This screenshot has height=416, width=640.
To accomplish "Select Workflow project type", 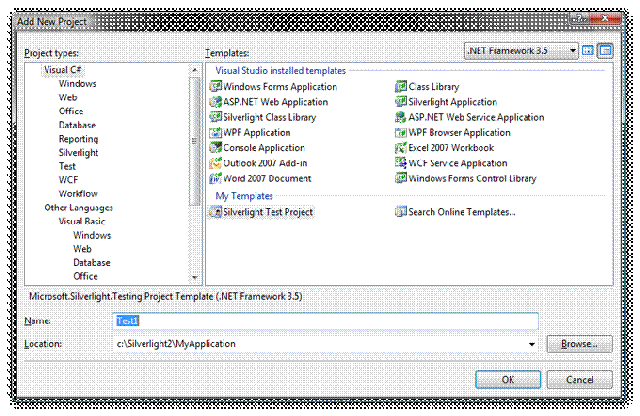I will click(x=78, y=194).
